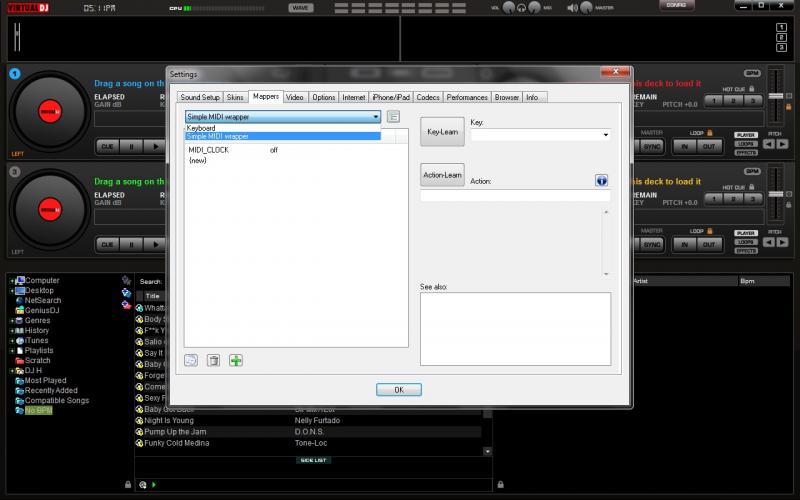Click the disc icon next to Night Is Young
Screen dimensions: 800x500
139,421
